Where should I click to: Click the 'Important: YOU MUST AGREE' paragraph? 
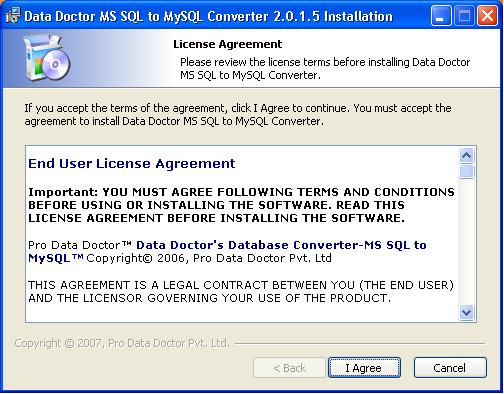click(x=241, y=205)
